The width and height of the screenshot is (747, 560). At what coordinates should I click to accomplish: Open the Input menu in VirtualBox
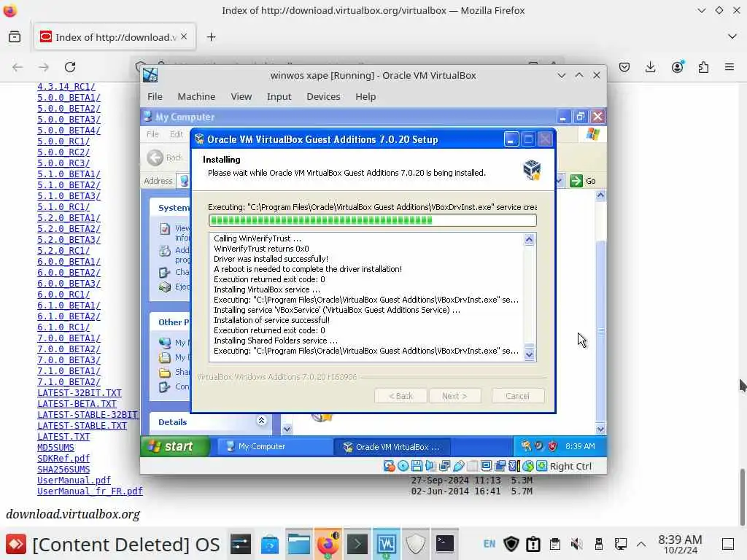click(x=279, y=97)
